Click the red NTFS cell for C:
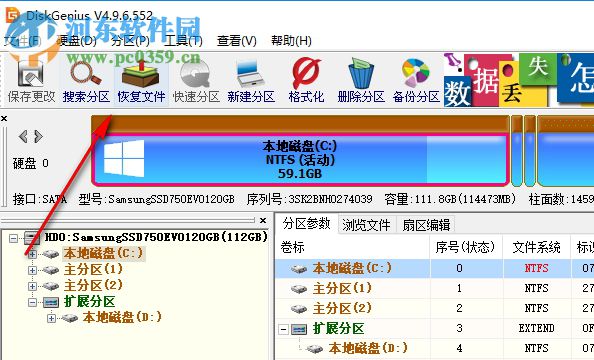This screenshot has width=594, height=360. coord(536,268)
